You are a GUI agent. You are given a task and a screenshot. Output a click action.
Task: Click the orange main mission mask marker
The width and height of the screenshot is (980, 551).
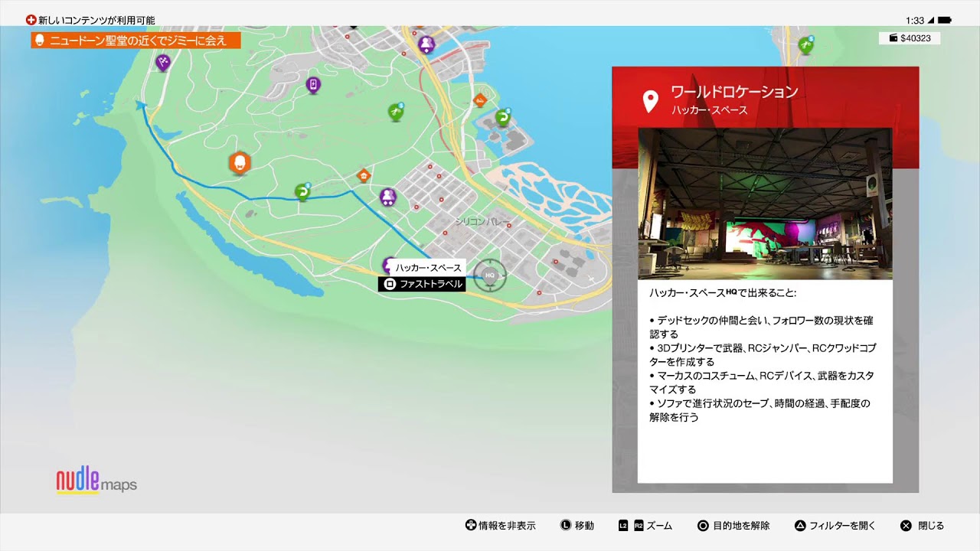click(x=240, y=162)
